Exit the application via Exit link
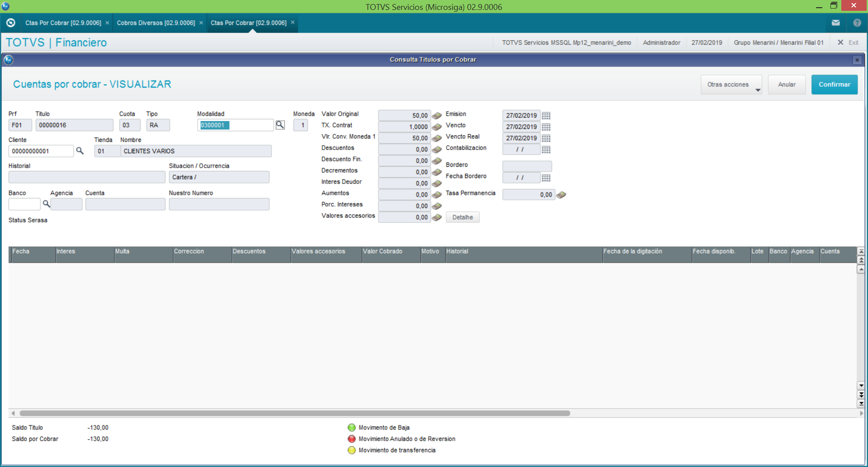868x467 pixels. click(848, 42)
